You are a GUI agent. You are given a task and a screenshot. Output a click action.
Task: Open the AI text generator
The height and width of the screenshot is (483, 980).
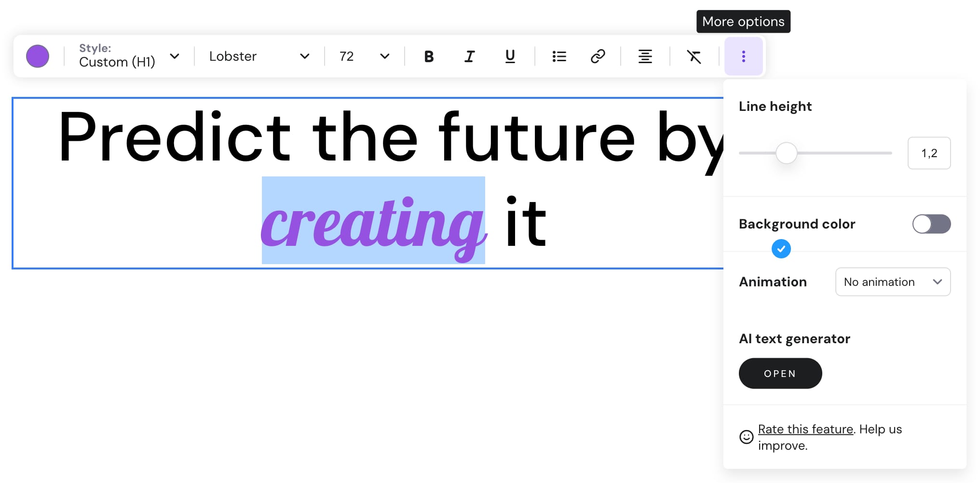[780, 374]
